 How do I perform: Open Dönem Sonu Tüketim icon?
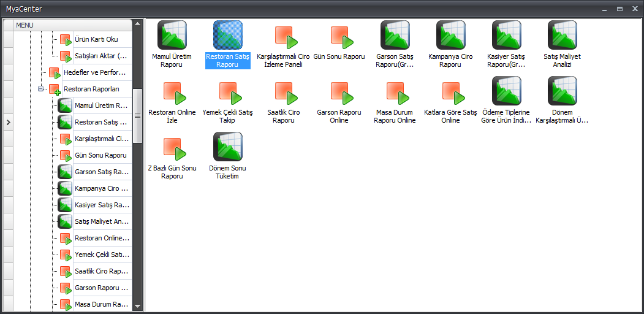(x=228, y=147)
